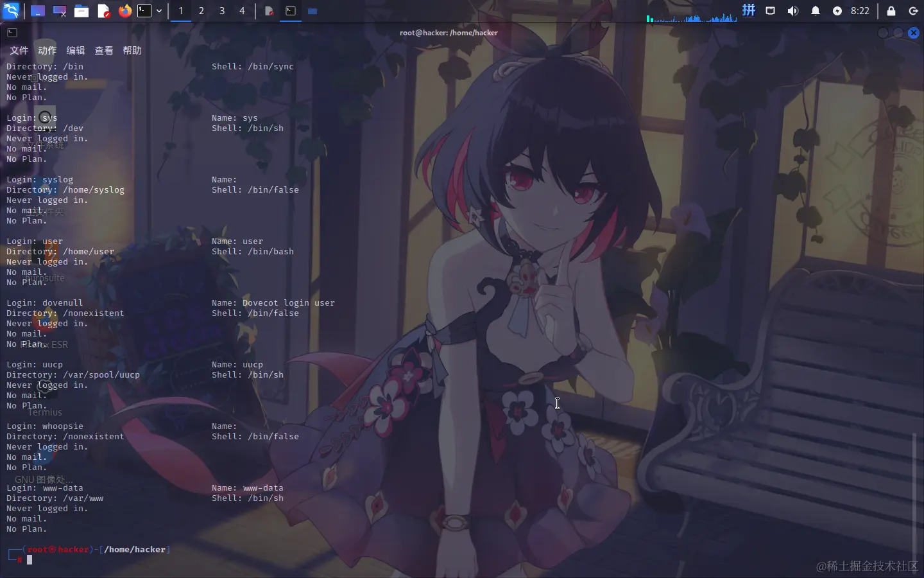Open the file manager launcher

81,11
